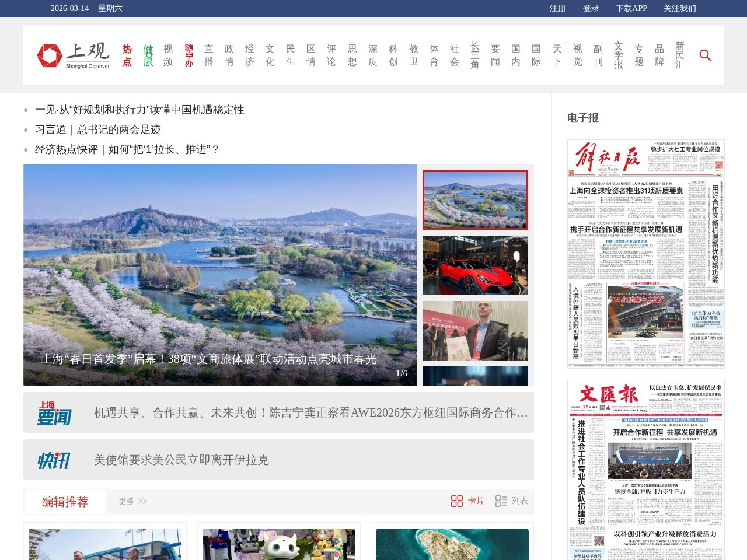
Task: Click the 下载APP link
Action: (631, 9)
